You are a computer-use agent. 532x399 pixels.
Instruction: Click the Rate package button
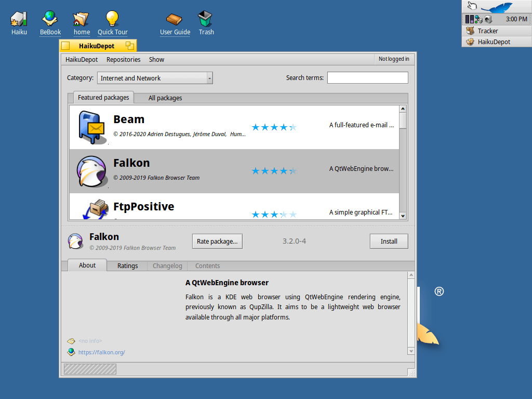tap(217, 241)
